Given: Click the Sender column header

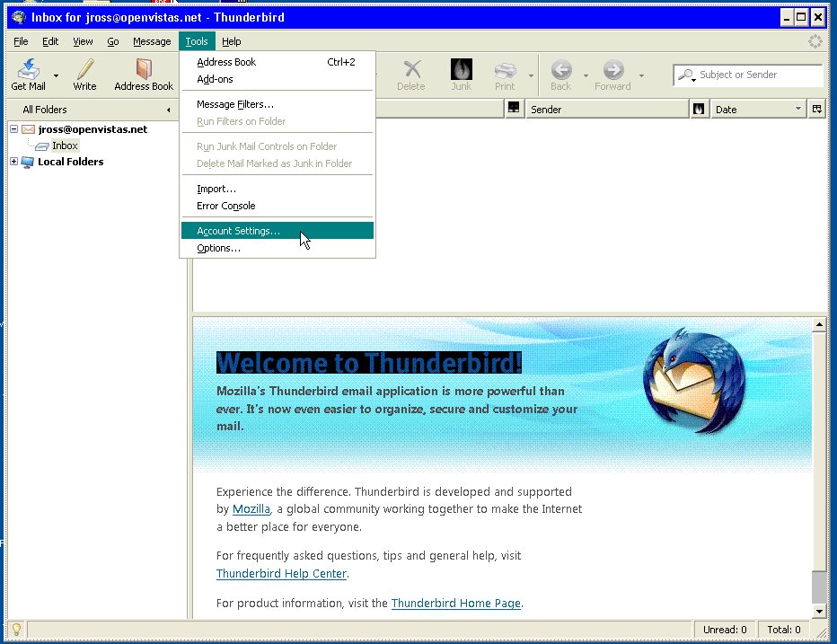Looking at the screenshot, I should 607,109.
